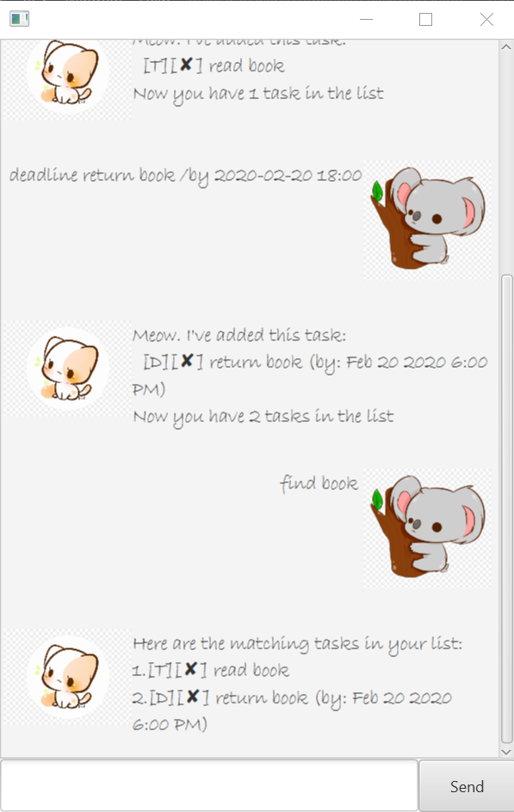Screen dimensions: 514x812
Task: Click the koala avatar beside 'find book'
Action: [428, 528]
